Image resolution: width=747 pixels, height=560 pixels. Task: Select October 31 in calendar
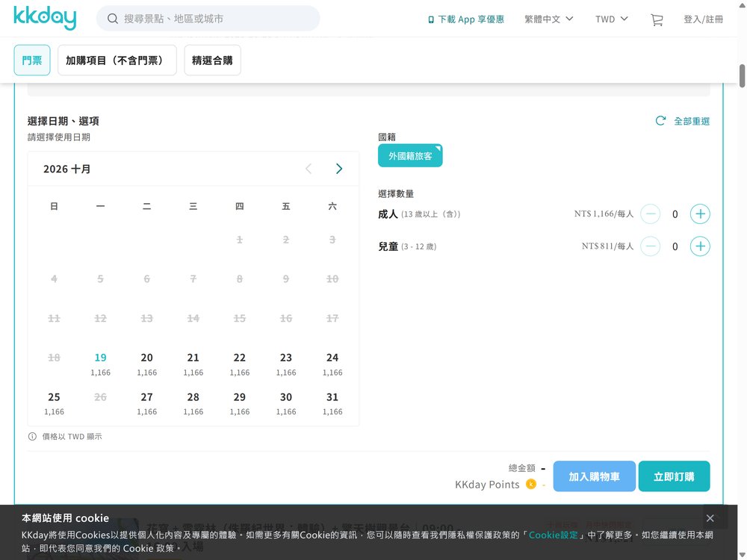click(332, 403)
